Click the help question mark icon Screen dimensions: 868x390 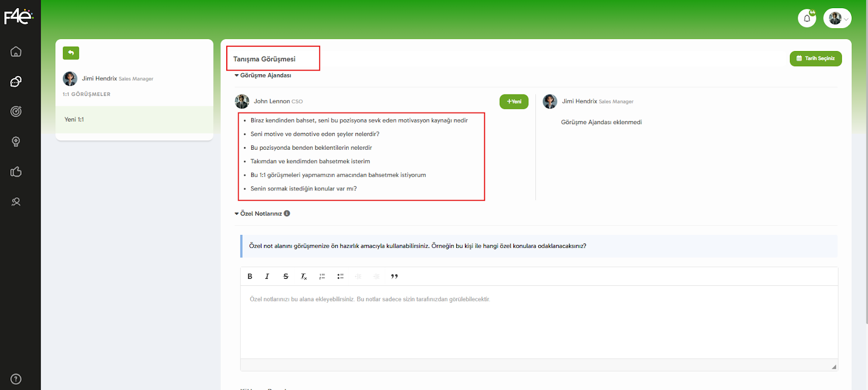16,379
